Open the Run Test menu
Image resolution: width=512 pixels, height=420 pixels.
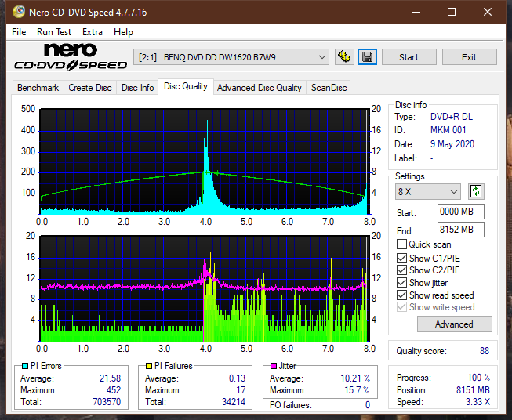(x=54, y=32)
